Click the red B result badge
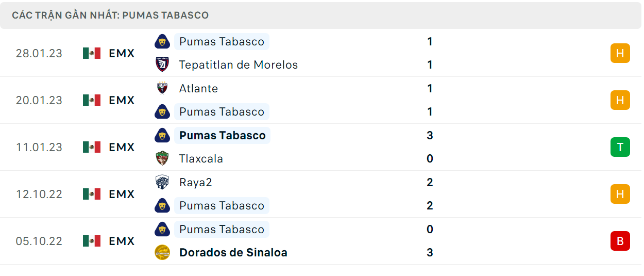Viewport: 644px width, 276px height. point(620,241)
